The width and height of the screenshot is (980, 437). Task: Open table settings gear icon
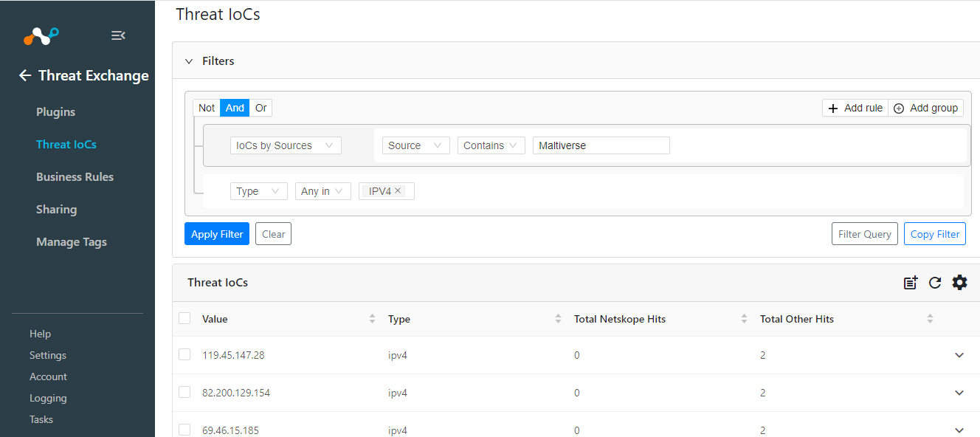(x=959, y=282)
